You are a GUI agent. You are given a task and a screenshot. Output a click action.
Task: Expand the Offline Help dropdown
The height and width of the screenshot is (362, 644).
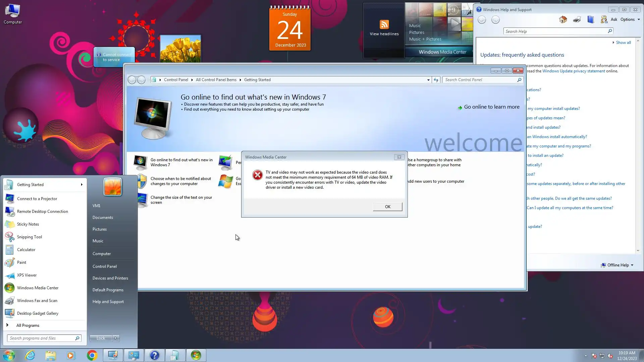[617, 265]
